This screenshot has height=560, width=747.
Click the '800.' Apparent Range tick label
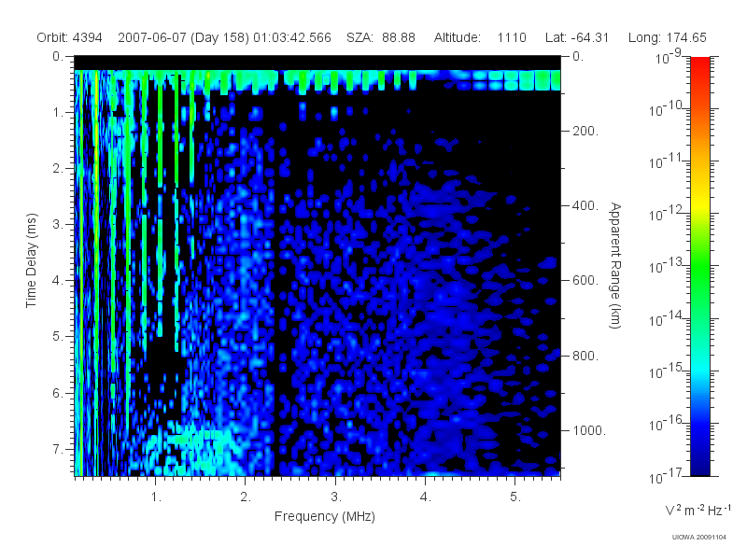point(585,356)
